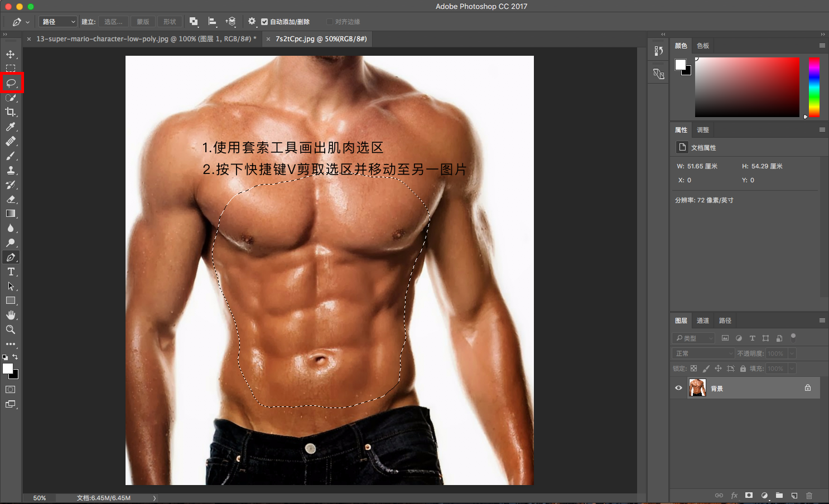The height and width of the screenshot is (504, 829).
Task: Open the 不透明度 opacity dropdown arrow
Action: (x=792, y=353)
